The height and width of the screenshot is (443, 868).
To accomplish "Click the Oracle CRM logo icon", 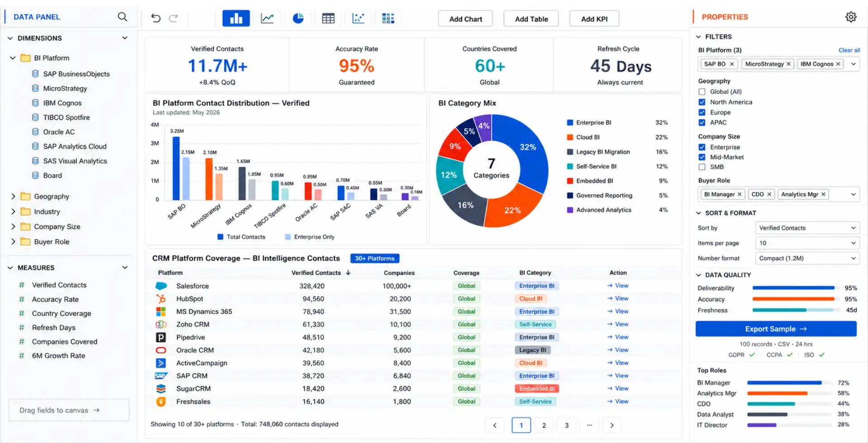I will pos(161,350).
